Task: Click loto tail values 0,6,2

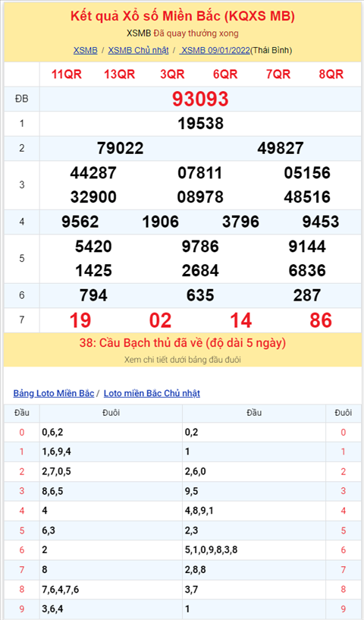Action: pyautogui.click(x=52, y=433)
